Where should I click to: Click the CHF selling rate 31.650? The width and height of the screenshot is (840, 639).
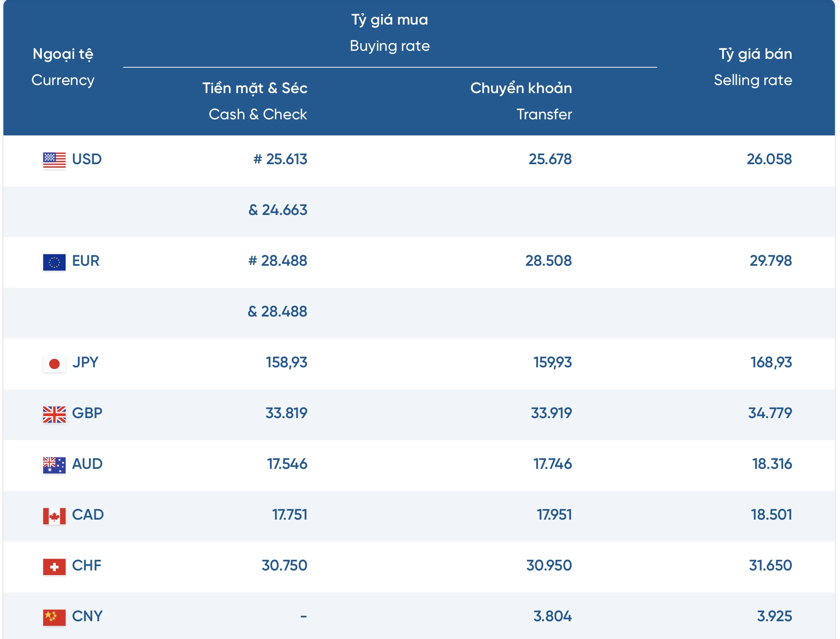click(x=771, y=565)
